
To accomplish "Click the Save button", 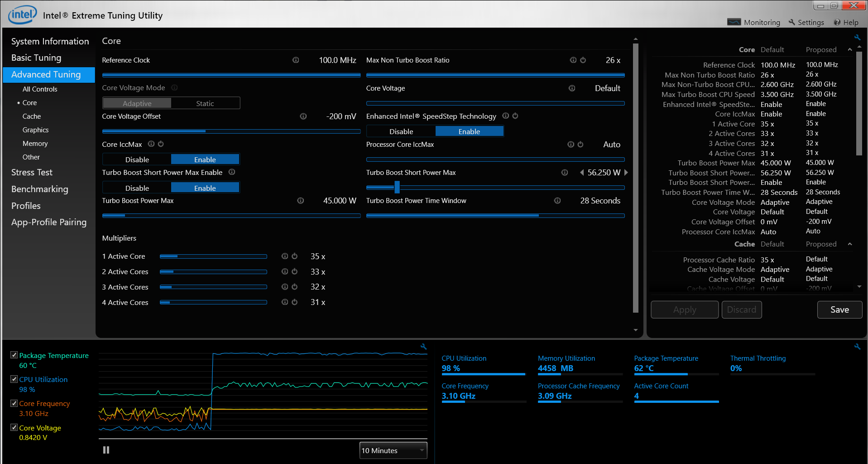I will [839, 309].
